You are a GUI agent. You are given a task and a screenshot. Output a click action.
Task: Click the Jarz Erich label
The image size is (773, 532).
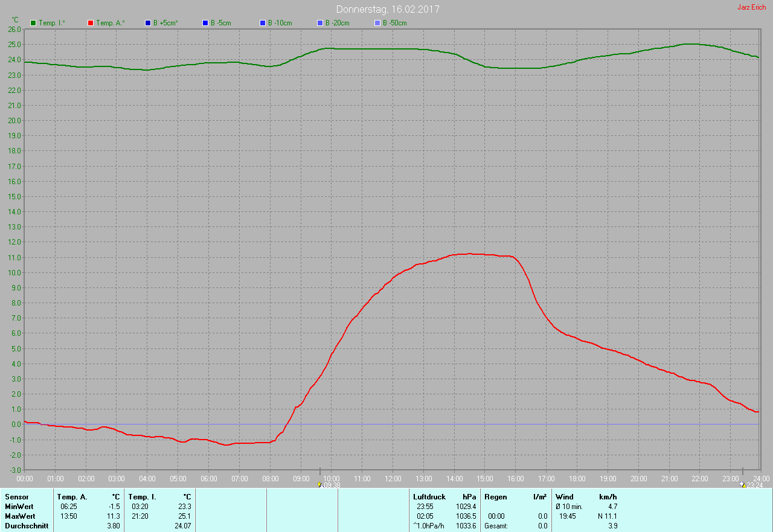click(752, 7)
